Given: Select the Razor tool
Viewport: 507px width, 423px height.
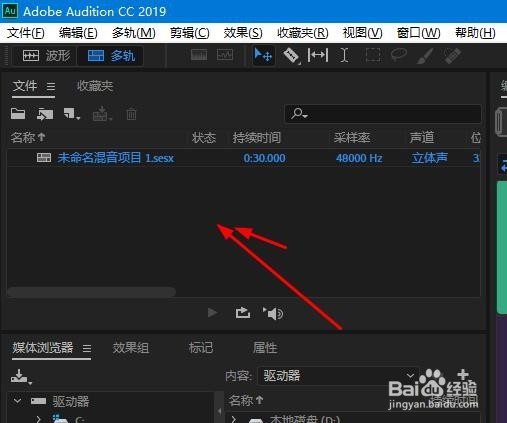Looking at the screenshot, I should pyautogui.click(x=291, y=56).
